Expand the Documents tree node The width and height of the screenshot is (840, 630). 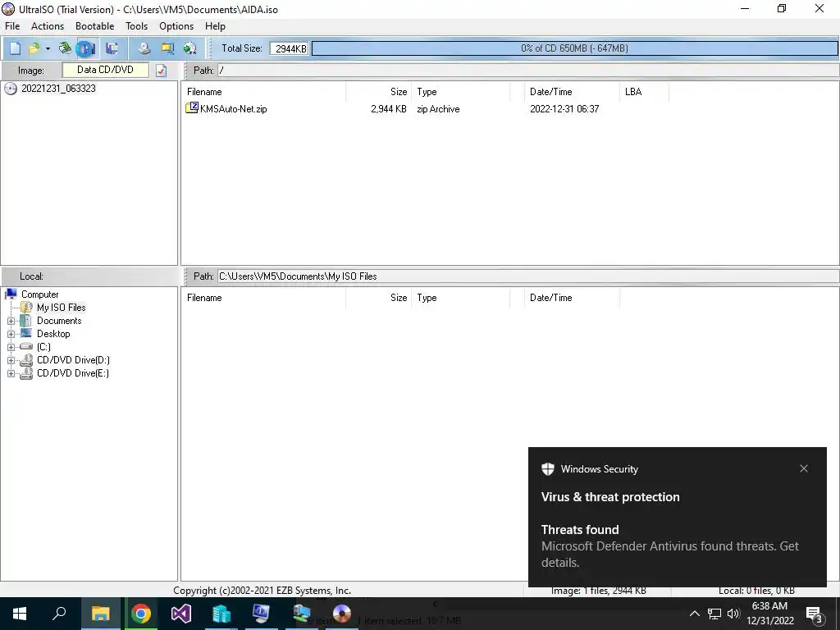[x=11, y=321]
